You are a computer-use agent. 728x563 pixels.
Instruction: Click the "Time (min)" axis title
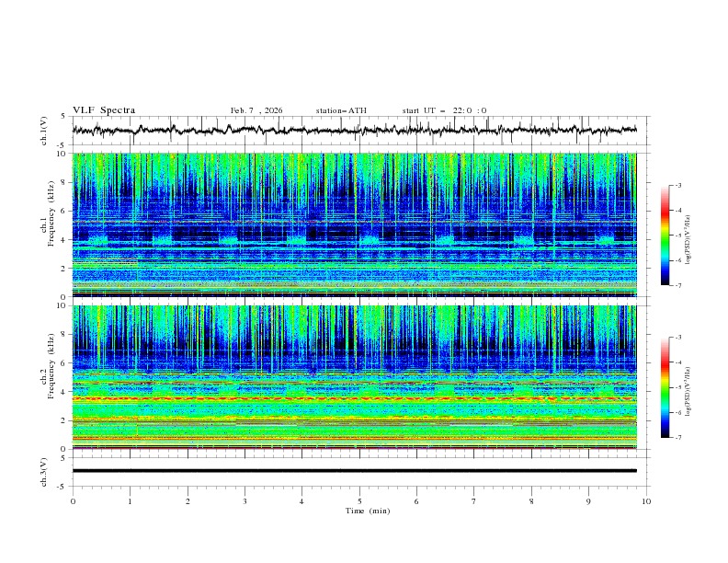[368, 511]
